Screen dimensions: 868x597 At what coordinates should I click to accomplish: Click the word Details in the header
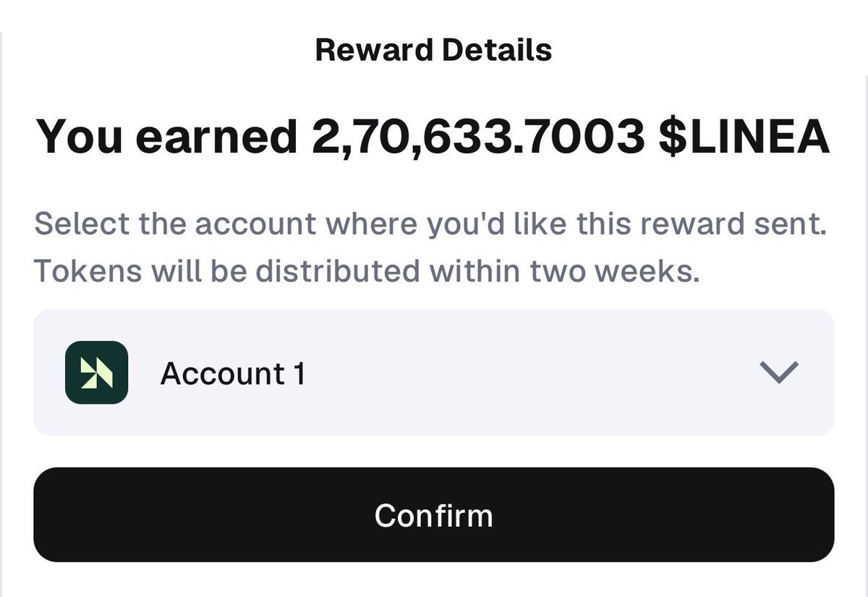pyautogui.click(x=497, y=50)
